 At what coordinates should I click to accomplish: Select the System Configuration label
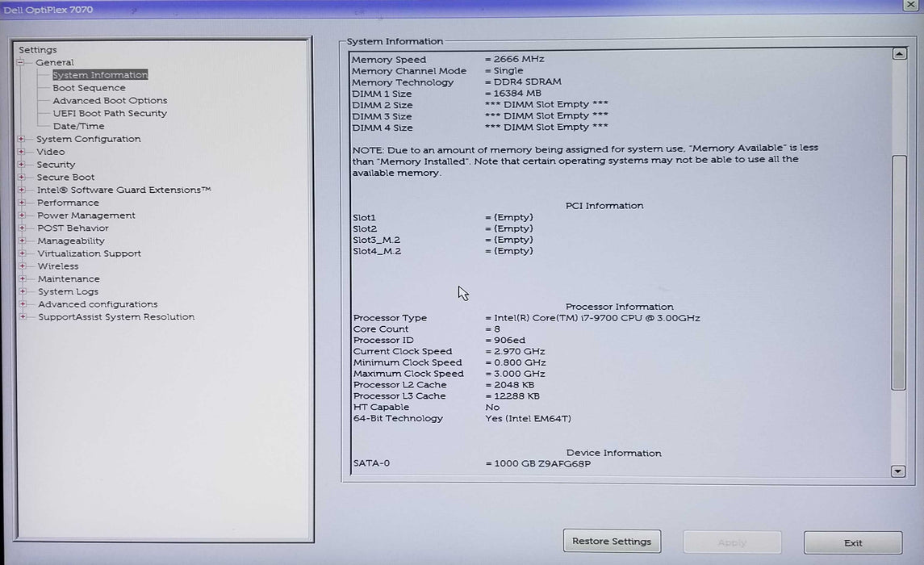pyautogui.click(x=89, y=139)
